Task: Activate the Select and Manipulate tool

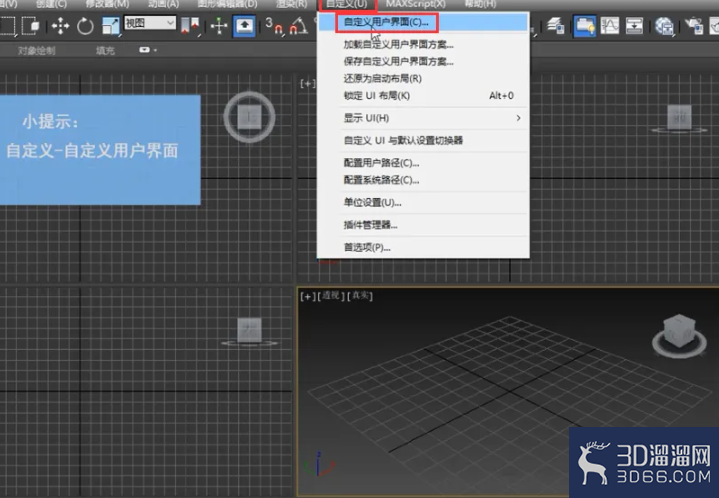Action: tap(219, 26)
